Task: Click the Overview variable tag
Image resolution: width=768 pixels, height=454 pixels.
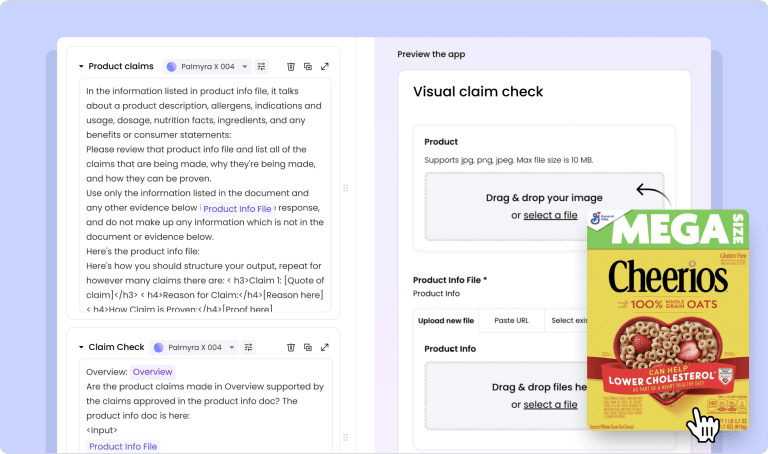Action: (x=152, y=372)
